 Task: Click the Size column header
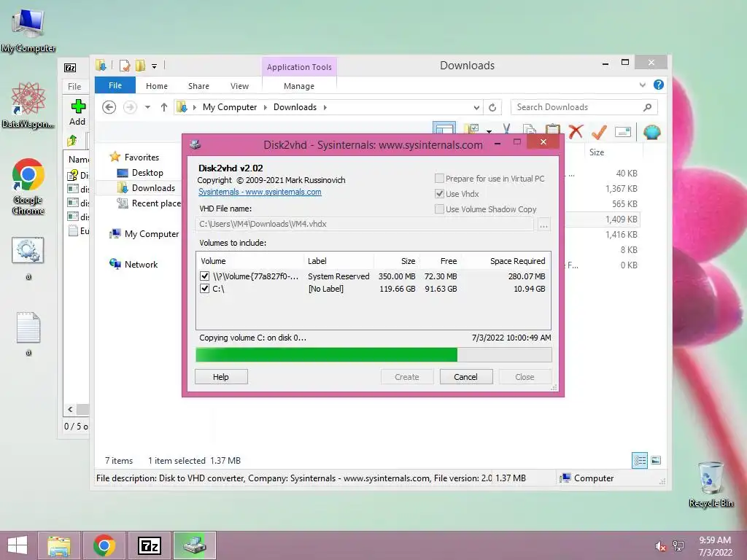pyautogui.click(x=597, y=152)
